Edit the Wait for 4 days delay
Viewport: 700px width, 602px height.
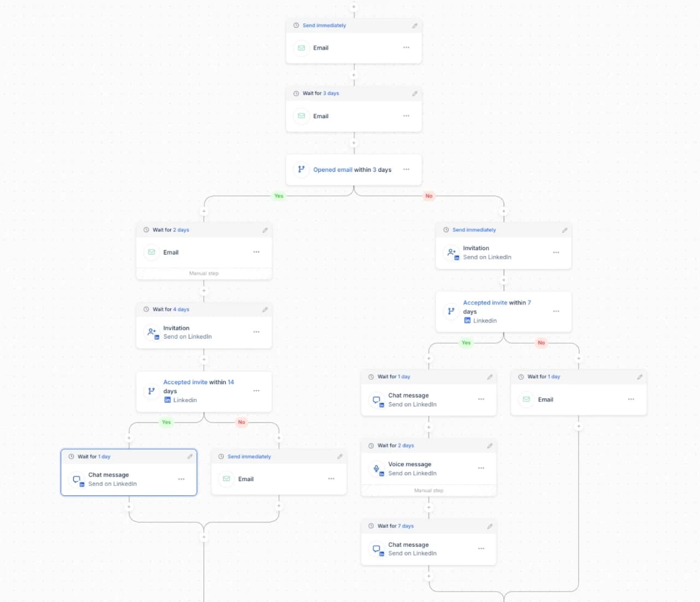(x=265, y=310)
